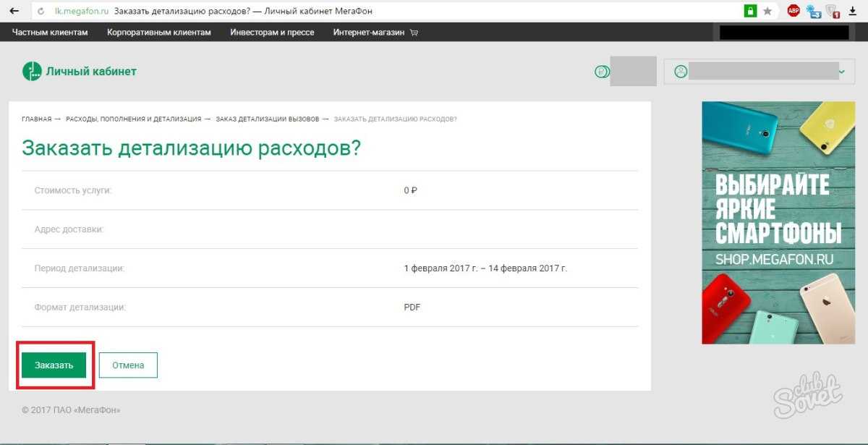Click the Стоимость услуги label
The width and height of the screenshot is (868, 445).
pyautogui.click(x=73, y=190)
